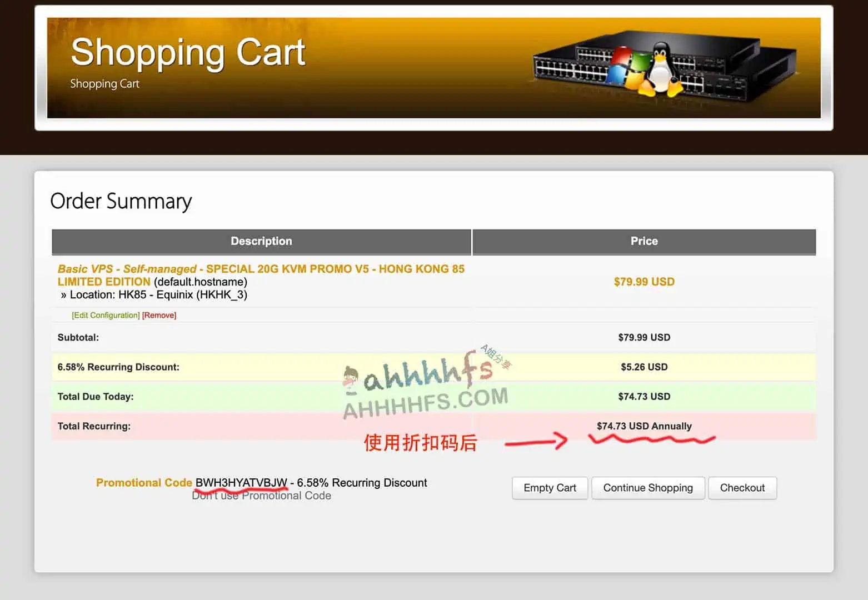Click "Don't use Promotional Code"
This screenshot has width=868, height=600.
(261, 495)
